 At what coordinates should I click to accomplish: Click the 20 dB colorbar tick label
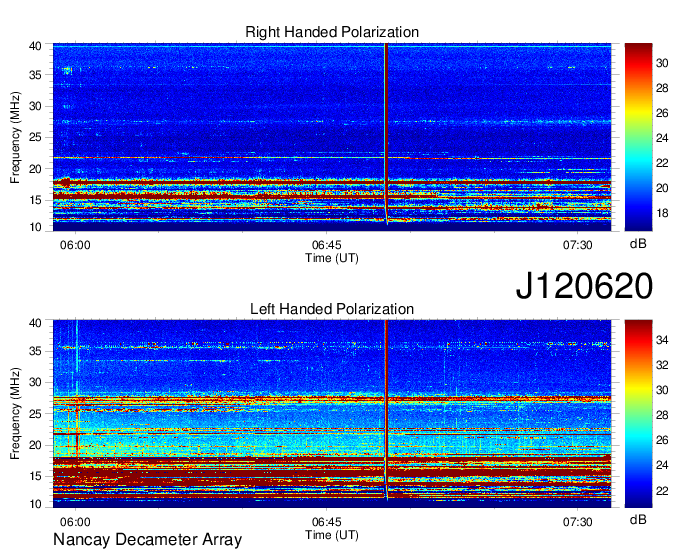tap(662, 188)
